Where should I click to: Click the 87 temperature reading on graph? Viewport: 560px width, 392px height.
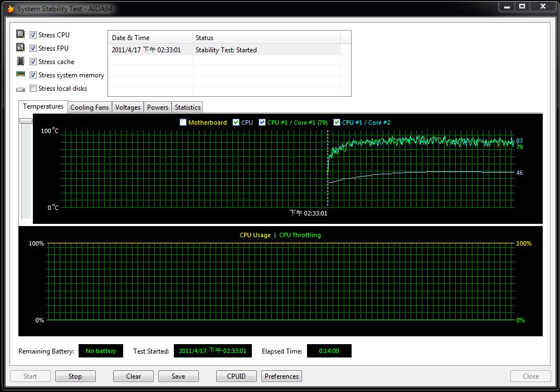point(520,141)
